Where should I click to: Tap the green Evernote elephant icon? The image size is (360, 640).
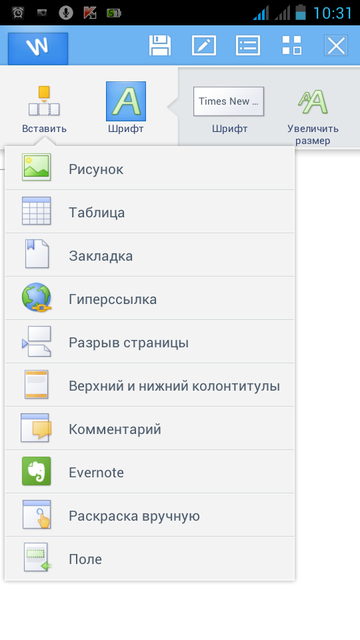pyautogui.click(x=36, y=471)
